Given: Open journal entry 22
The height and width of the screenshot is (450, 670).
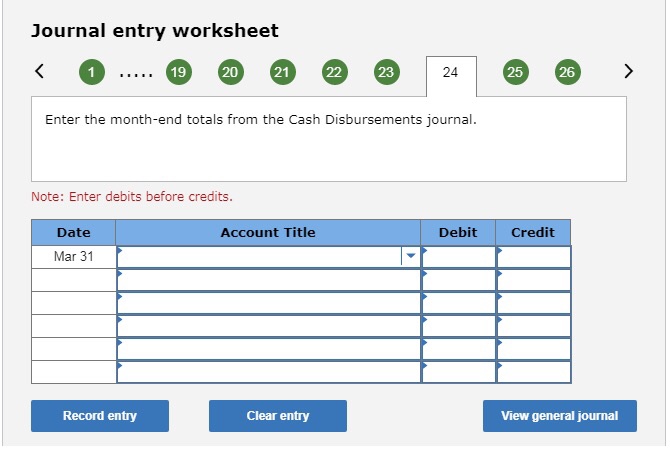Looking at the screenshot, I should point(335,72).
